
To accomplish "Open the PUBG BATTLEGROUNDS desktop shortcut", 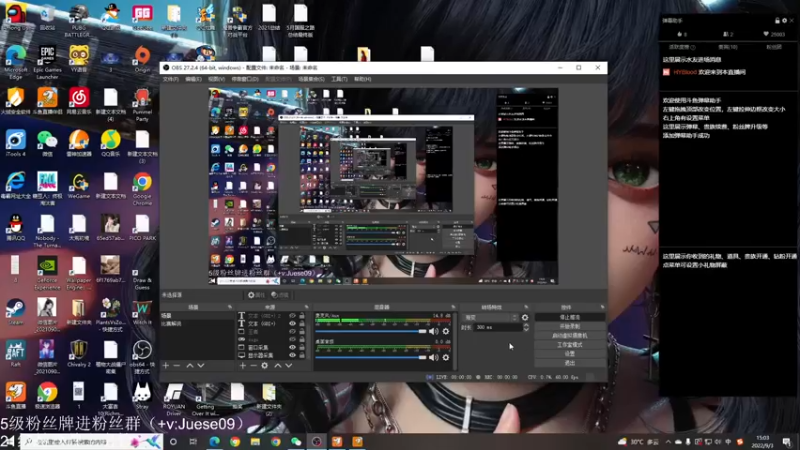I will tap(79, 19).
